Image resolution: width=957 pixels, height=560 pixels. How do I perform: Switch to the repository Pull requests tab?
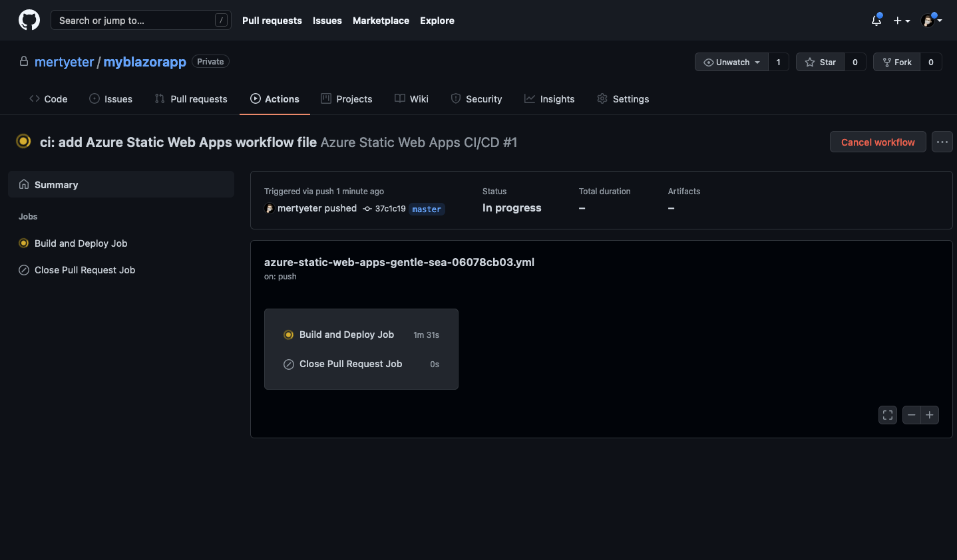pos(191,99)
